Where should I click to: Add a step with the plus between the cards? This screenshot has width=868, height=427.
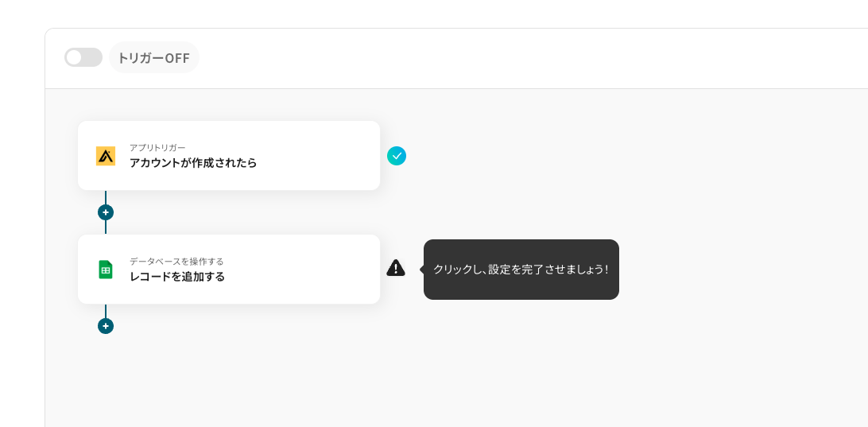click(x=106, y=212)
